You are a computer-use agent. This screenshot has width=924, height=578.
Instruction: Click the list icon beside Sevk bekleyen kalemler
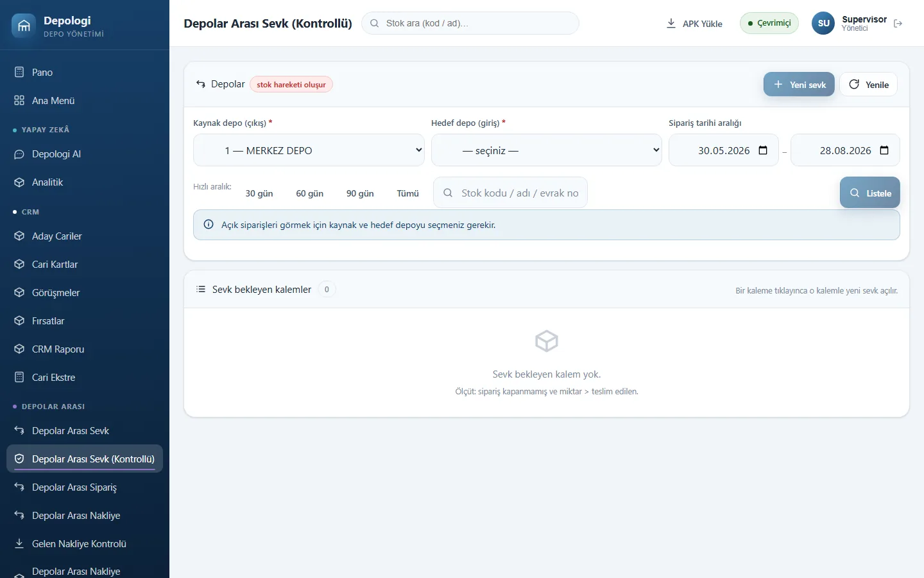coord(201,289)
